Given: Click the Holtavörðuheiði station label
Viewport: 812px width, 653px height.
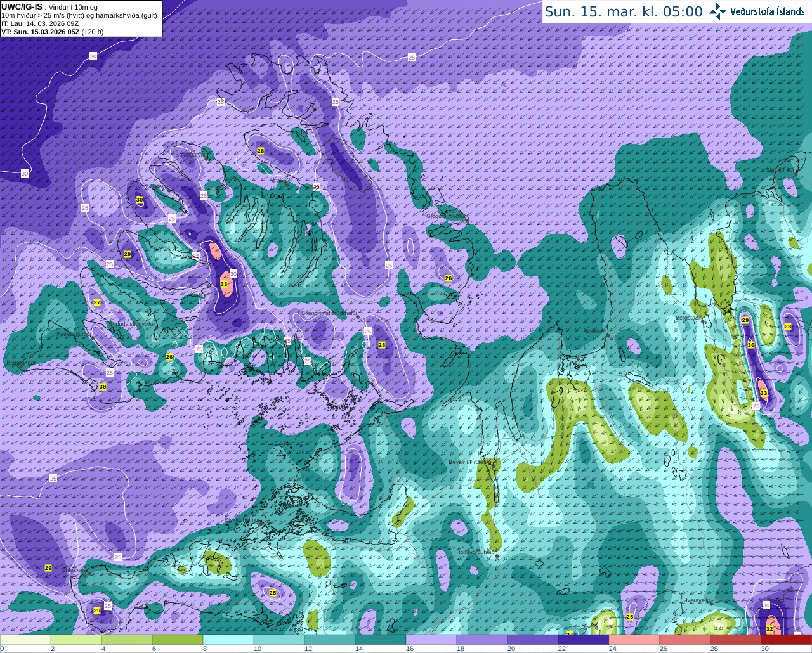Looking at the screenshot, I should [x=476, y=552].
